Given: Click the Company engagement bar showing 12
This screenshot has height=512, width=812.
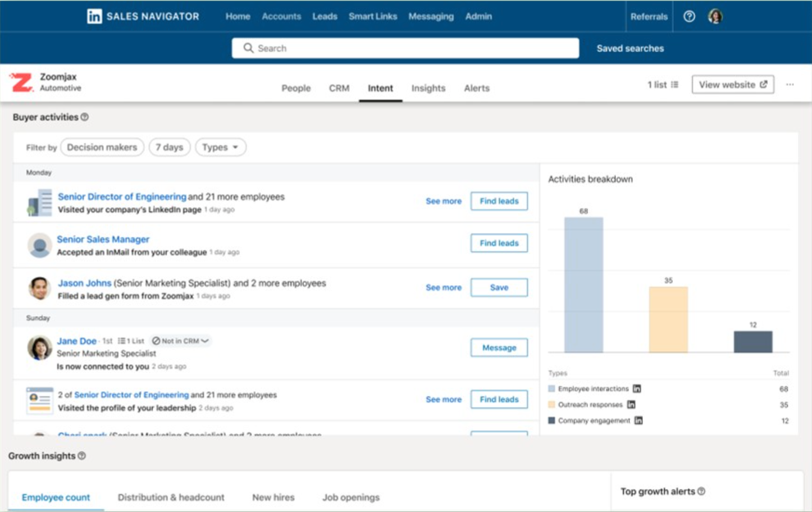Looking at the screenshot, I should pyautogui.click(x=753, y=342).
